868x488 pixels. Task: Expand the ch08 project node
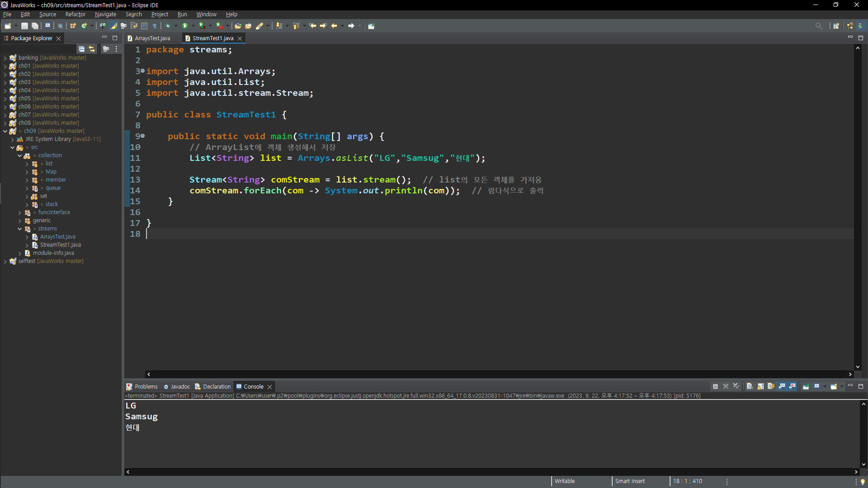(x=5, y=123)
